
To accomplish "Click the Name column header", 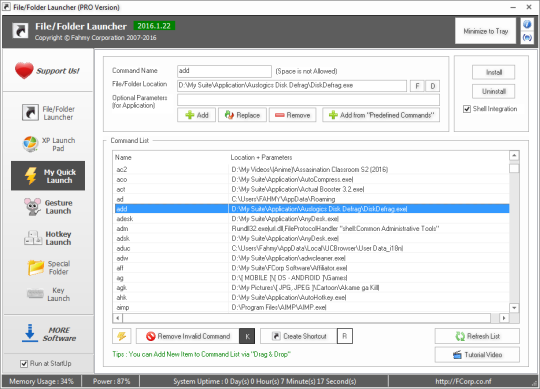I will (171, 157).
